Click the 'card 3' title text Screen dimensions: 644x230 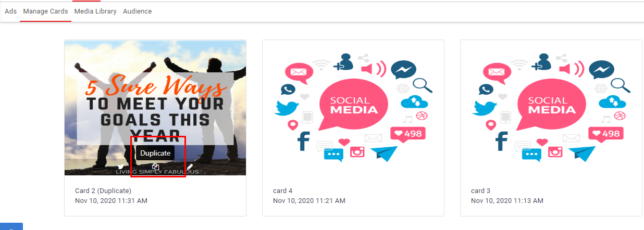click(x=481, y=191)
